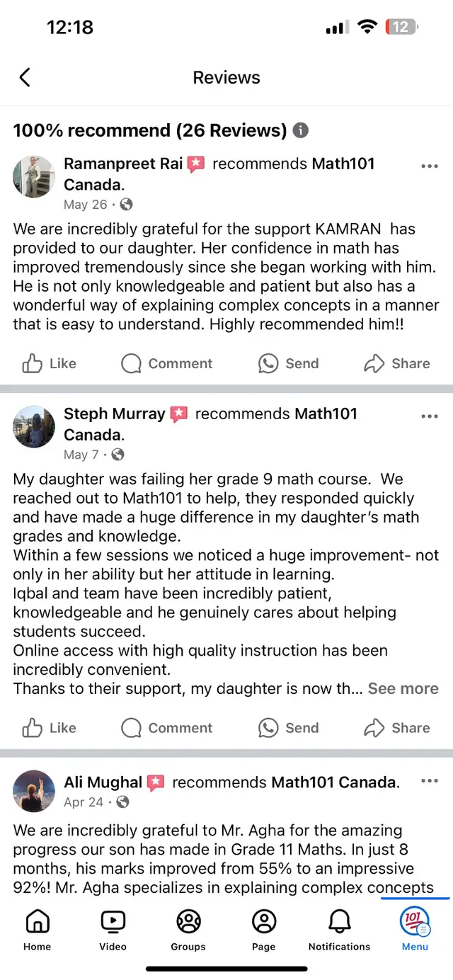Tap the info icon beside 26 Reviews
Viewport: 453px width, 980px height.
[x=301, y=130]
